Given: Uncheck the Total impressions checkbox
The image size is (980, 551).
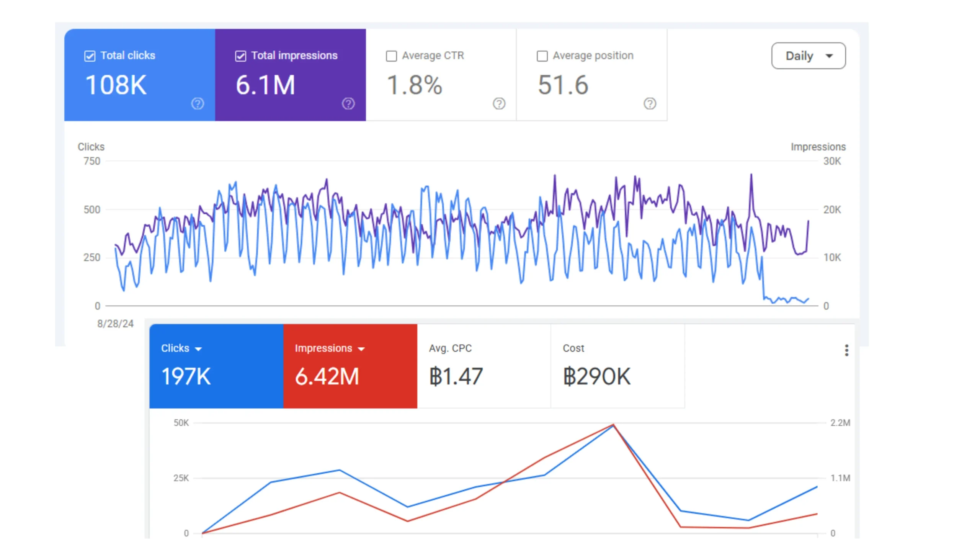Looking at the screenshot, I should pos(240,56).
